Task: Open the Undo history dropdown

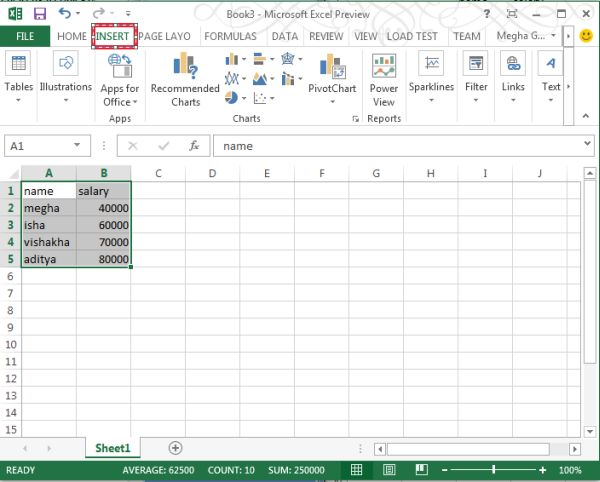Action: 78,14
